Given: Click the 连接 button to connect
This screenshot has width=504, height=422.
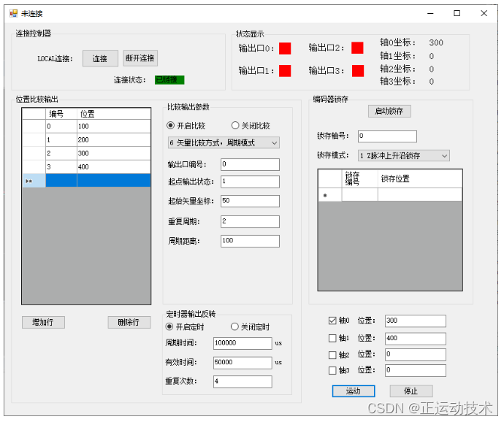Looking at the screenshot, I should click(x=100, y=58).
